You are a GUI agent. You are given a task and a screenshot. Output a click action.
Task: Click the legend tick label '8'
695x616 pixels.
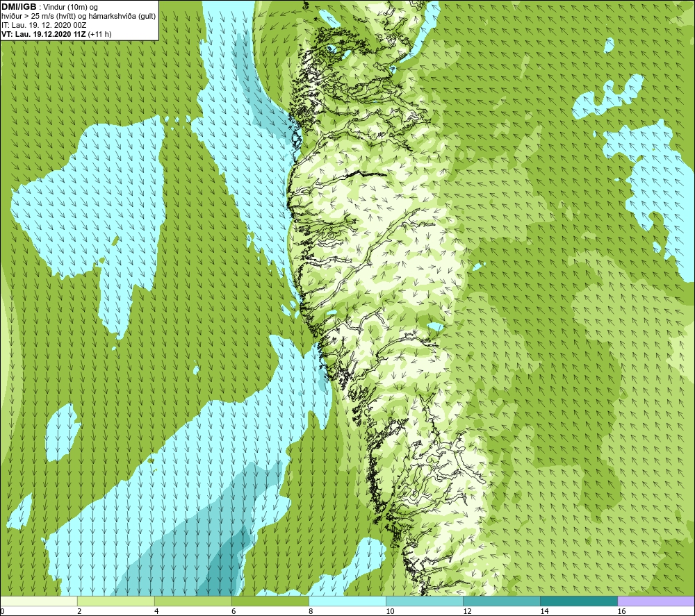point(311,611)
